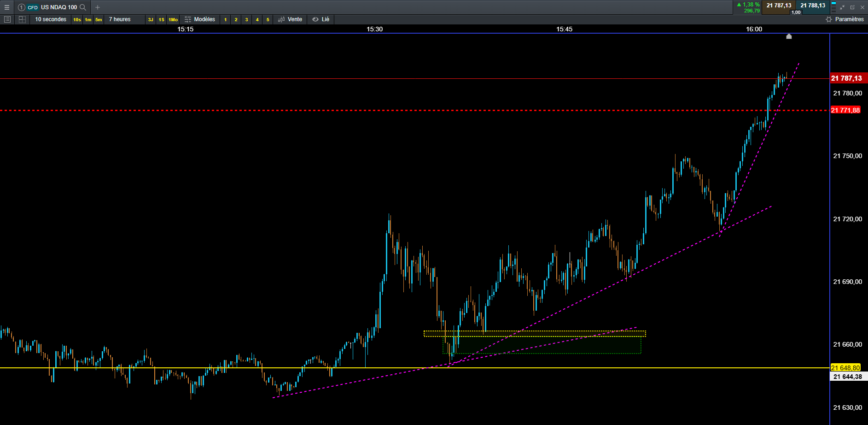Select the yellow 21 648,80 price level label
This screenshot has height=425, width=868.
(x=845, y=368)
